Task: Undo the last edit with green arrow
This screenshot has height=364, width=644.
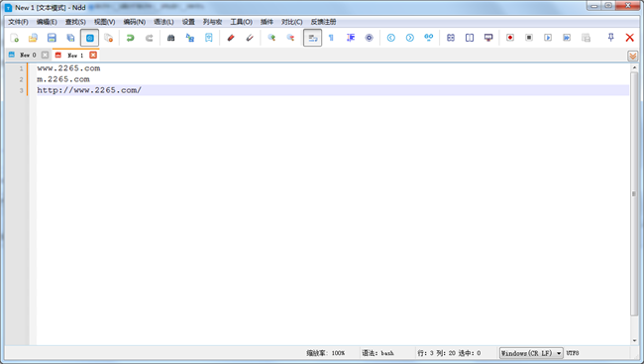Action: coord(130,38)
